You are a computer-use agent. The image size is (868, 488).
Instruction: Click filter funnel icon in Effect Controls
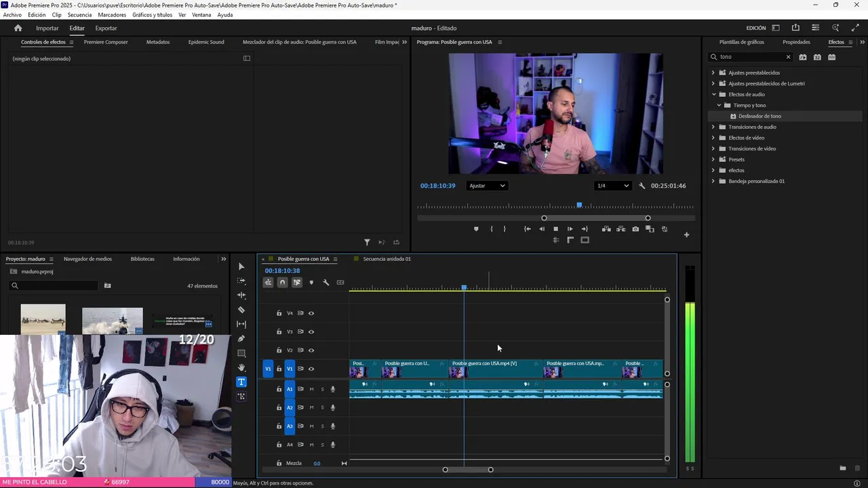[367, 242]
